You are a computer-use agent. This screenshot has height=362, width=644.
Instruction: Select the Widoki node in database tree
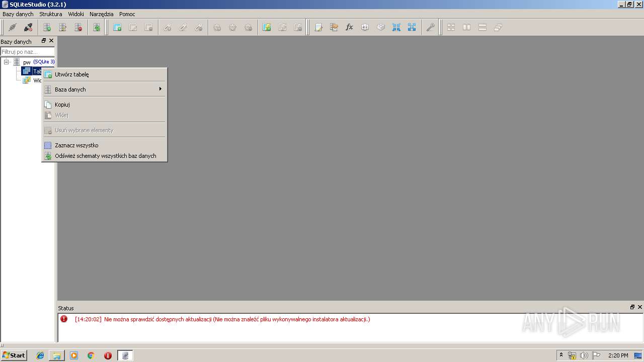pos(37,80)
